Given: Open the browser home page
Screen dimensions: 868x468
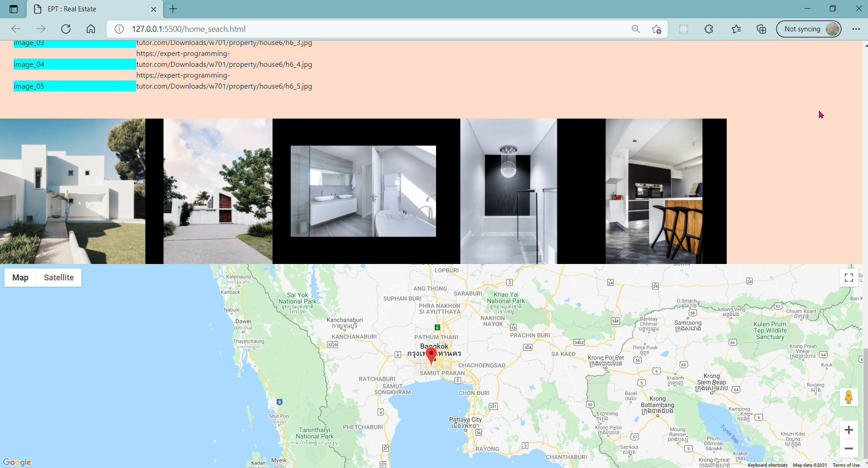Looking at the screenshot, I should point(91,29).
